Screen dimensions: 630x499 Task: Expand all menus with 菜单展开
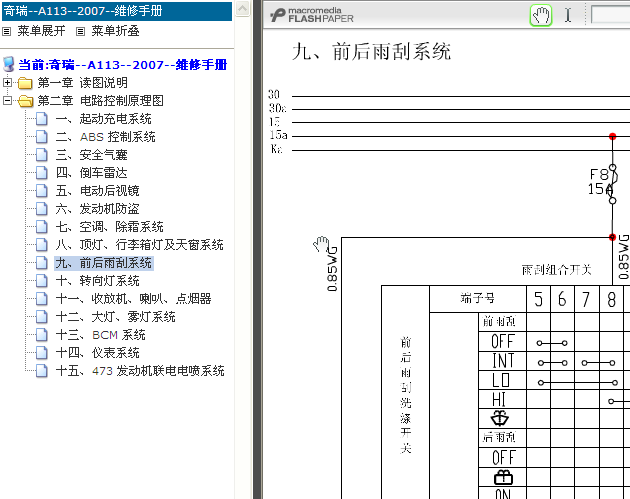(41, 31)
